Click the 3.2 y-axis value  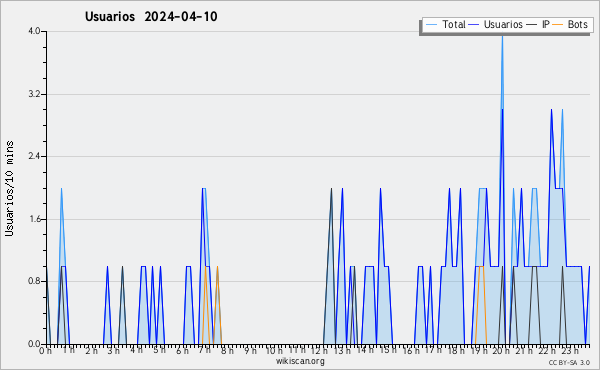(34, 94)
